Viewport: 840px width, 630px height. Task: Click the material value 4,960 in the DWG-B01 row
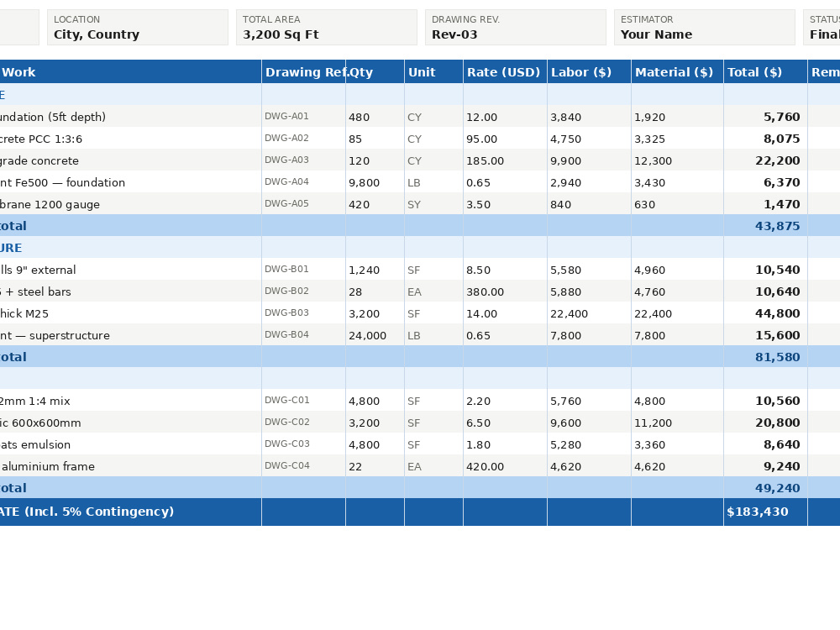pyautogui.click(x=650, y=270)
